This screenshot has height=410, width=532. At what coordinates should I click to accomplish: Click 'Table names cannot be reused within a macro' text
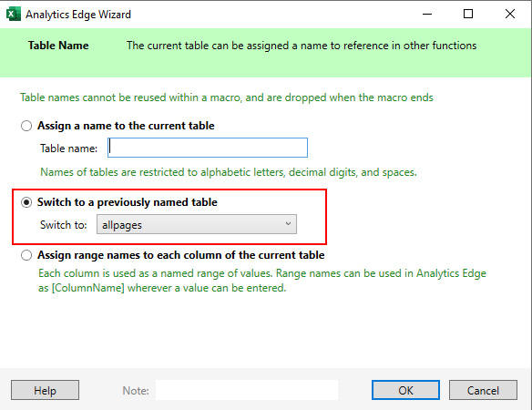click(x=227, y=97)
